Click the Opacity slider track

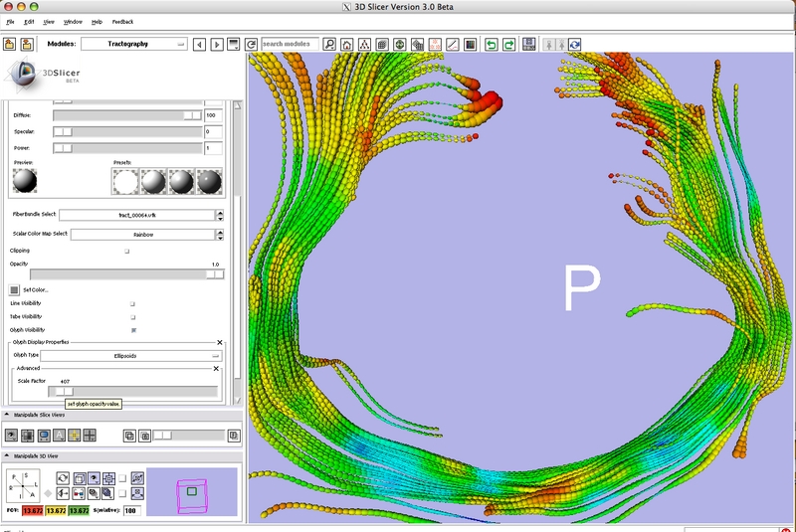point(119,274)
